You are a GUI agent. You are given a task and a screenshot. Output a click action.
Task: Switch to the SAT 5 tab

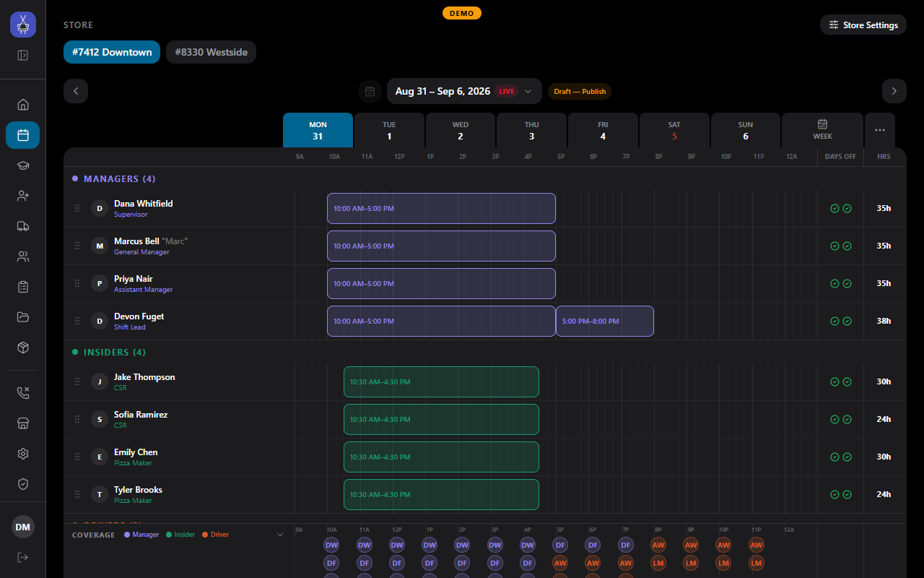click(674, 130)
